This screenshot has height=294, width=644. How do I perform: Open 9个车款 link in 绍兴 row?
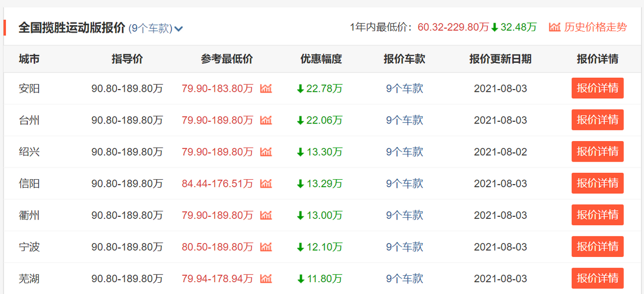point(405,152)
